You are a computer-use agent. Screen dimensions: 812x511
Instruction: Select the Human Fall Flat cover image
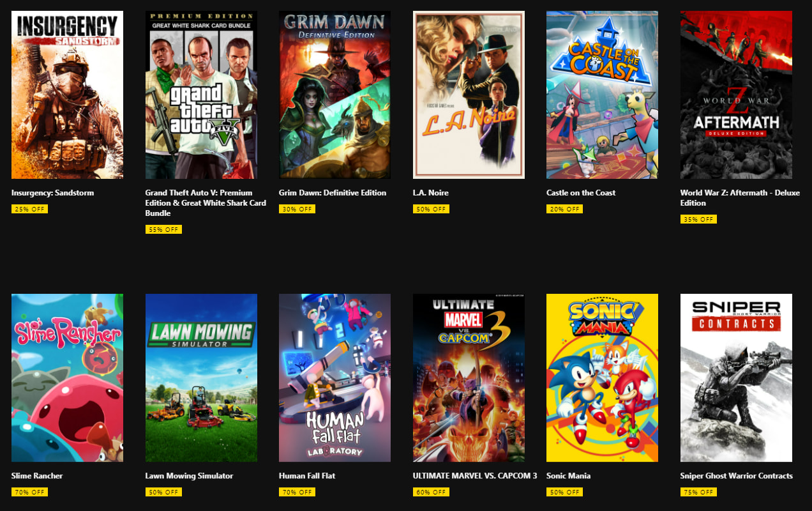click(x=335, y=378)
